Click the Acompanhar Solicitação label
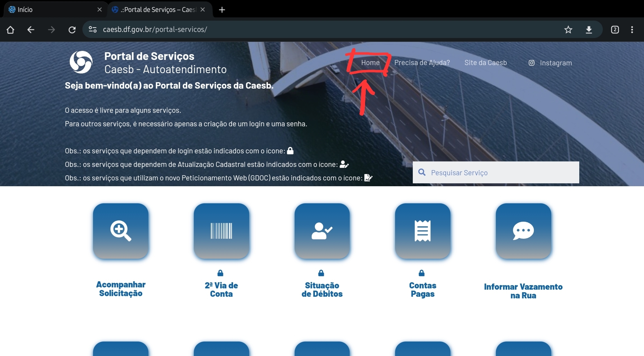Image resolution: width=644 pixels, height=356 pixels. point(121,289)
